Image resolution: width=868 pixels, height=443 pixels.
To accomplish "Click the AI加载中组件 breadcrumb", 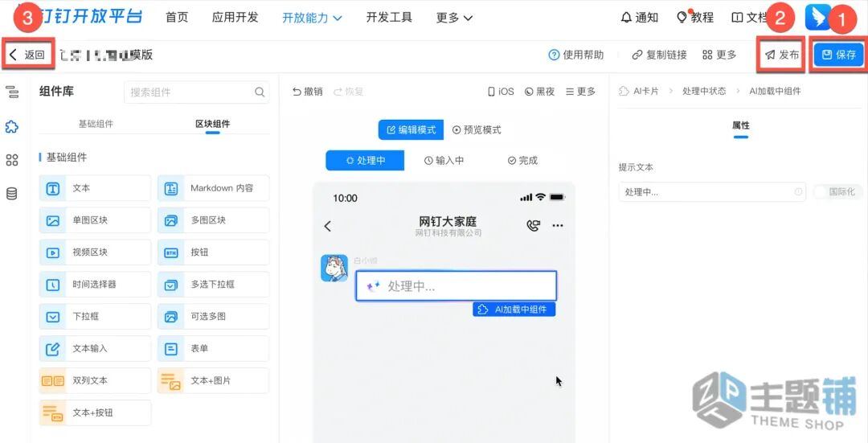I will [x=775, y=92].
